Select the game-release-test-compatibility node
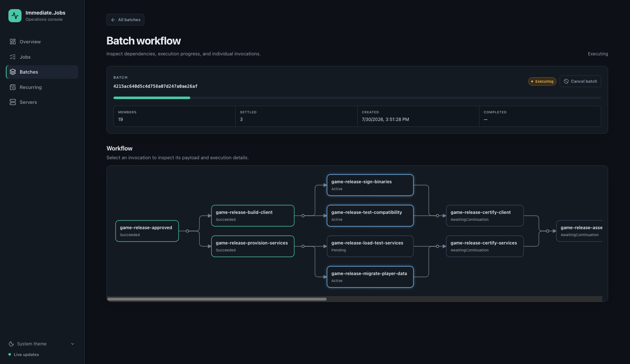This screenshot has height=364, width=630. (370, 216)
